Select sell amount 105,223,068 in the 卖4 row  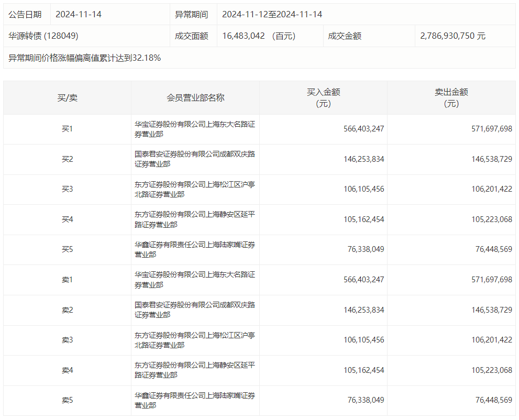492,371
